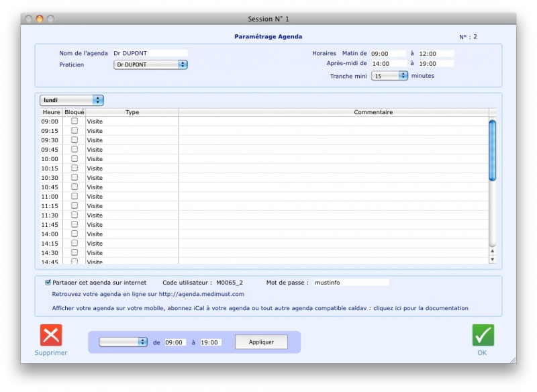Toggle Bloqué checkbox for 09:30 slot
The width and height of the screenshot is (537, 392).
coord(75,140)
